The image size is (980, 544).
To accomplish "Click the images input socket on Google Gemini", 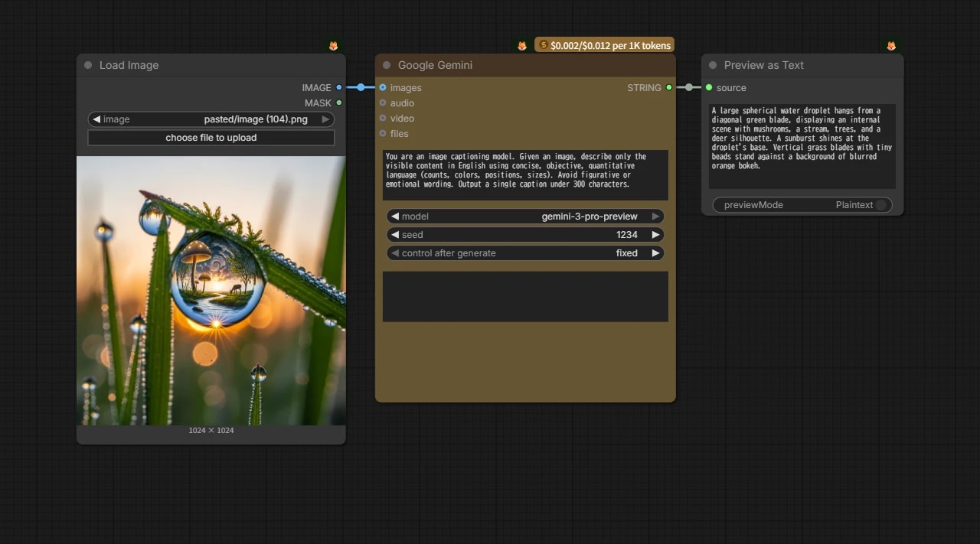I will [383, 87].
